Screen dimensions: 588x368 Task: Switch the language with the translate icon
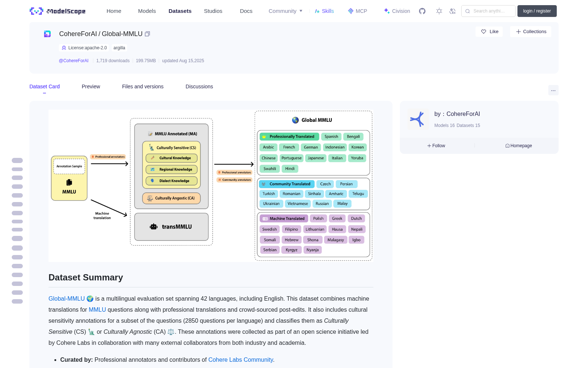(x=453, y=11)
